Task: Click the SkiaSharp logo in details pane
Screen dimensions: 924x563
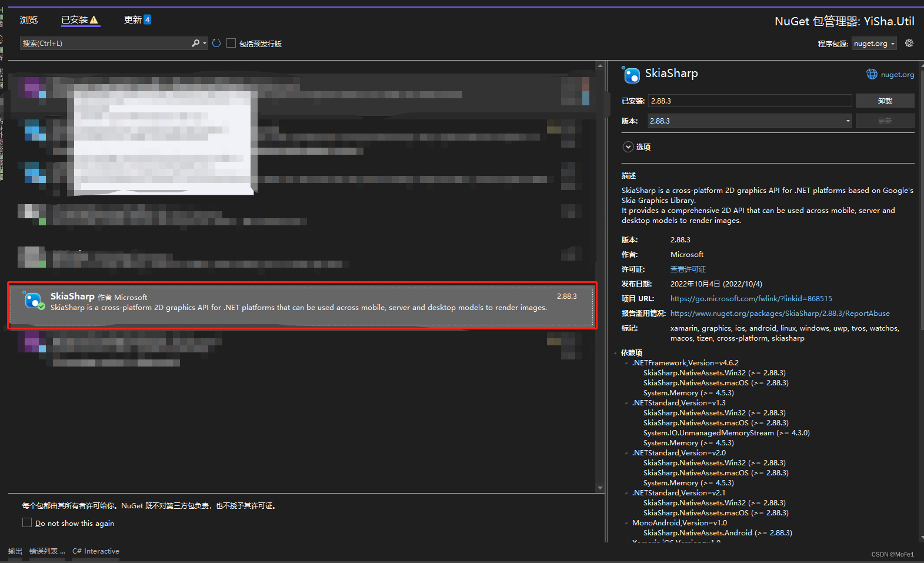Action: (631, 75)
